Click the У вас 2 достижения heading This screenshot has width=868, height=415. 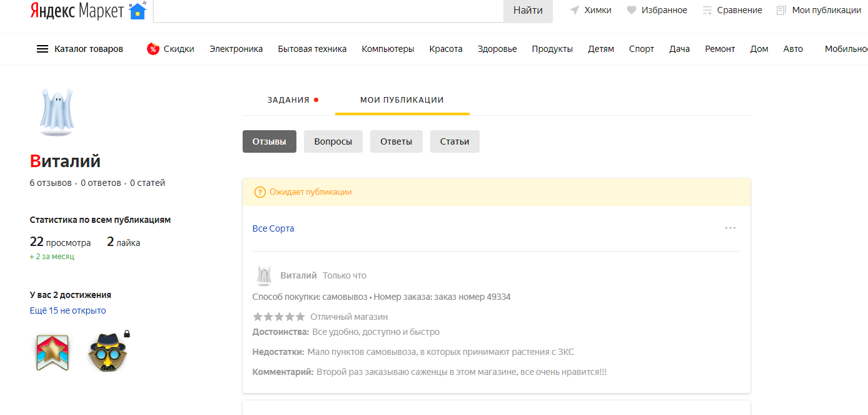click(71, 295)
